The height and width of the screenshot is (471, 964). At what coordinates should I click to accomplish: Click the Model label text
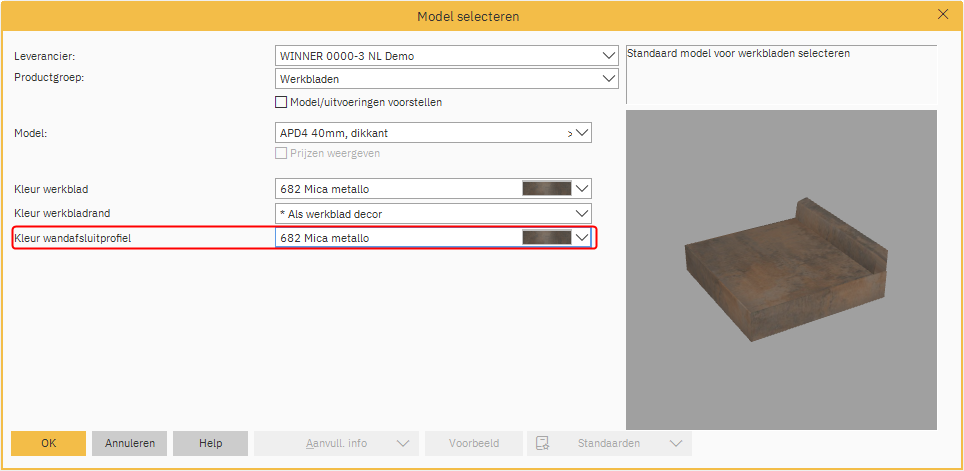[30, 132]
